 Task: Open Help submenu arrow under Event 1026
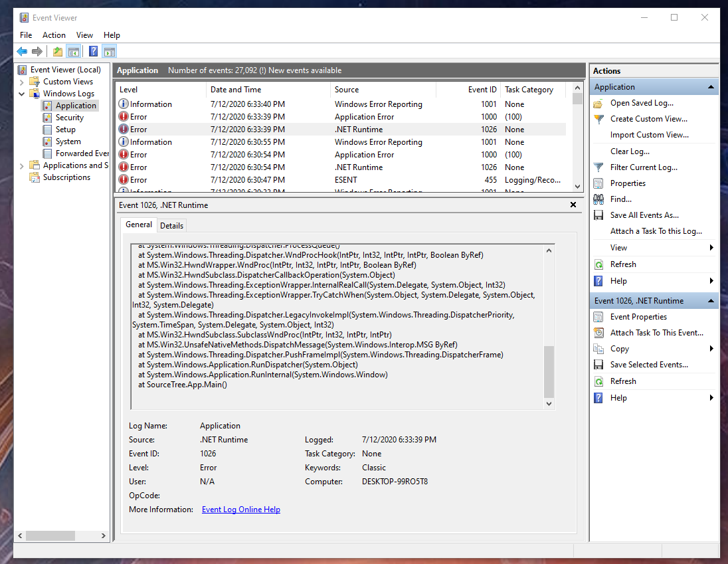point(711,398)
